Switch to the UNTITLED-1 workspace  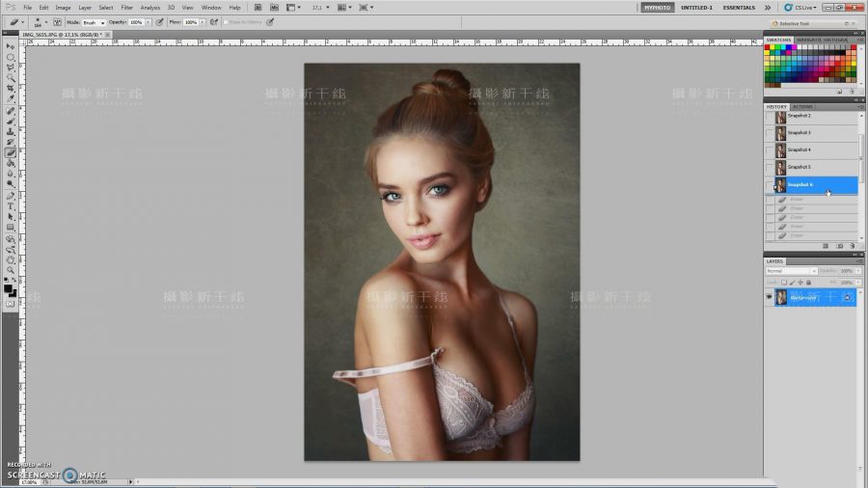pos(696,8)
